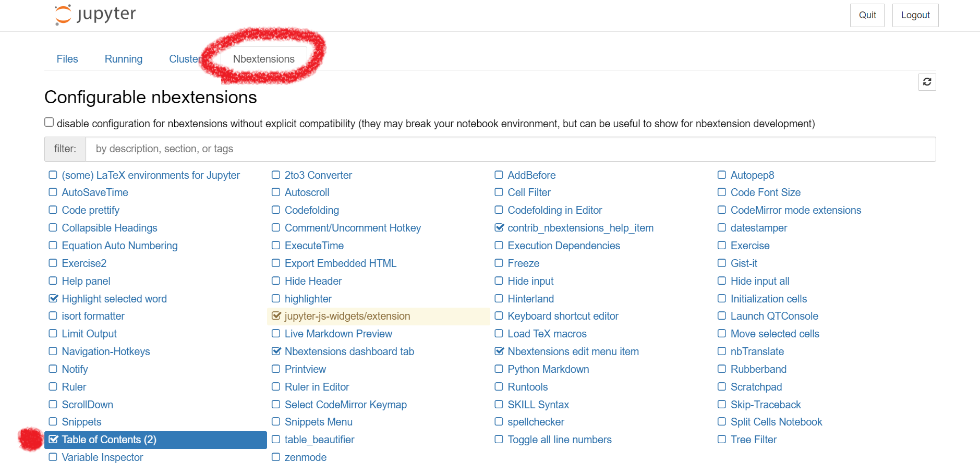Disable jupyter-js-widgets/extension
The height and width of the screenshot is (474, 980).
click(276, 316)
